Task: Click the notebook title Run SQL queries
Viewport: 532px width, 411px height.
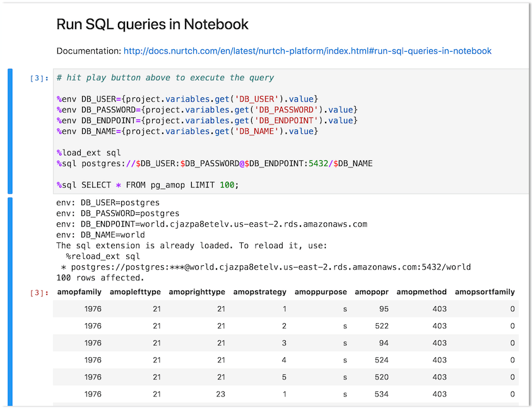Action: [x=152, y=24]
